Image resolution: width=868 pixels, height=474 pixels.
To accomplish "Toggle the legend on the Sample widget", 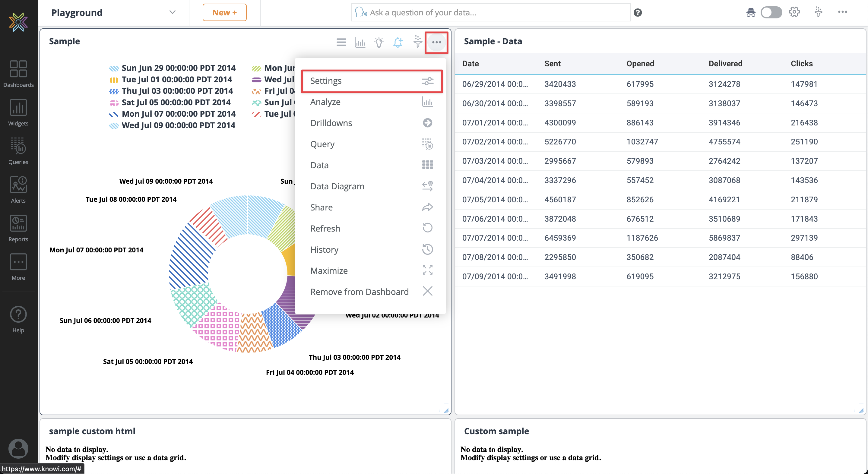I will tap(341, 43).
